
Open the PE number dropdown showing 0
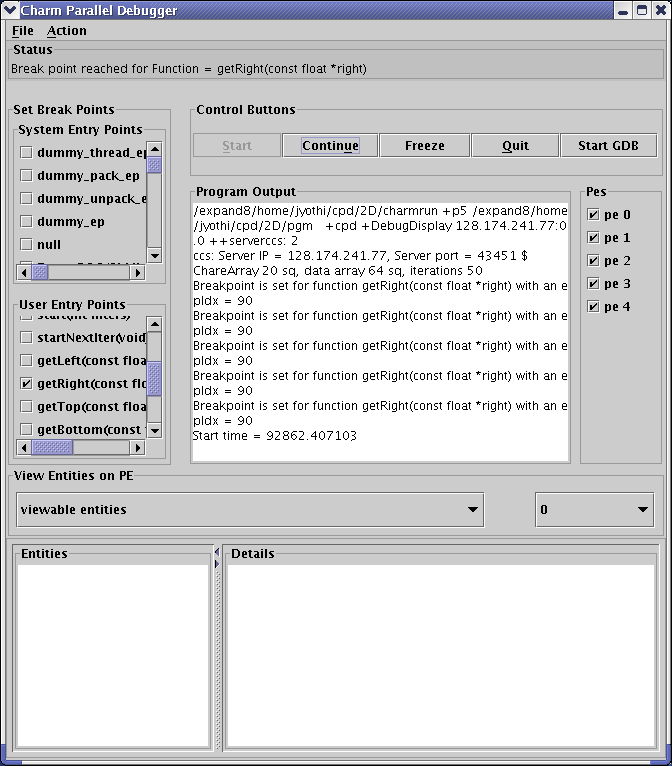[x=594, y=509]
